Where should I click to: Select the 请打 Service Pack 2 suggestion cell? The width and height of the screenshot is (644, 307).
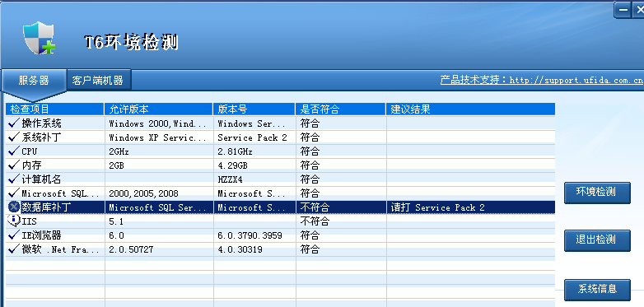[471, 207]
